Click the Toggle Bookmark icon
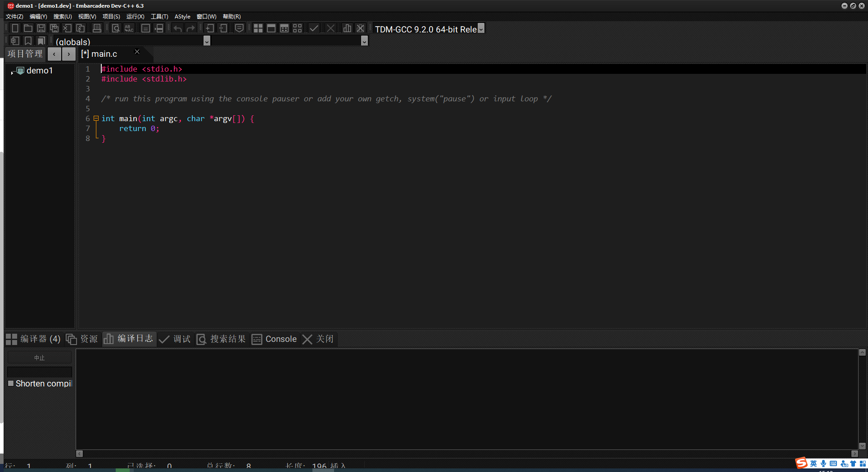Screen dimensions: 868x472 (x=28, y=41)
